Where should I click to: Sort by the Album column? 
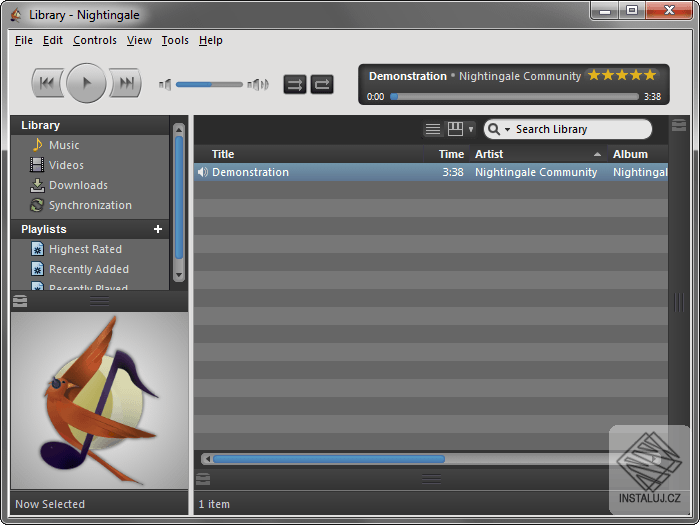tap(638, 154)
